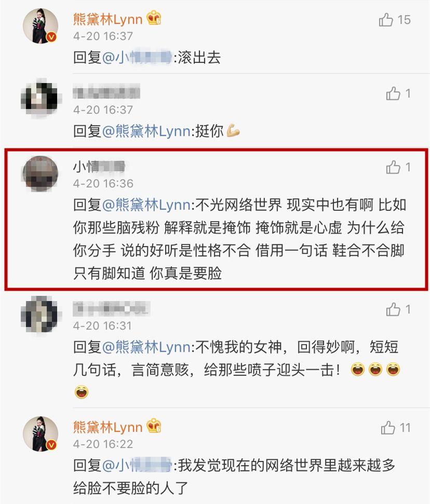The image size is (430, 504).
Task: Follow the @小 mention in the 滚出去 reply
Action: (138, 58)
